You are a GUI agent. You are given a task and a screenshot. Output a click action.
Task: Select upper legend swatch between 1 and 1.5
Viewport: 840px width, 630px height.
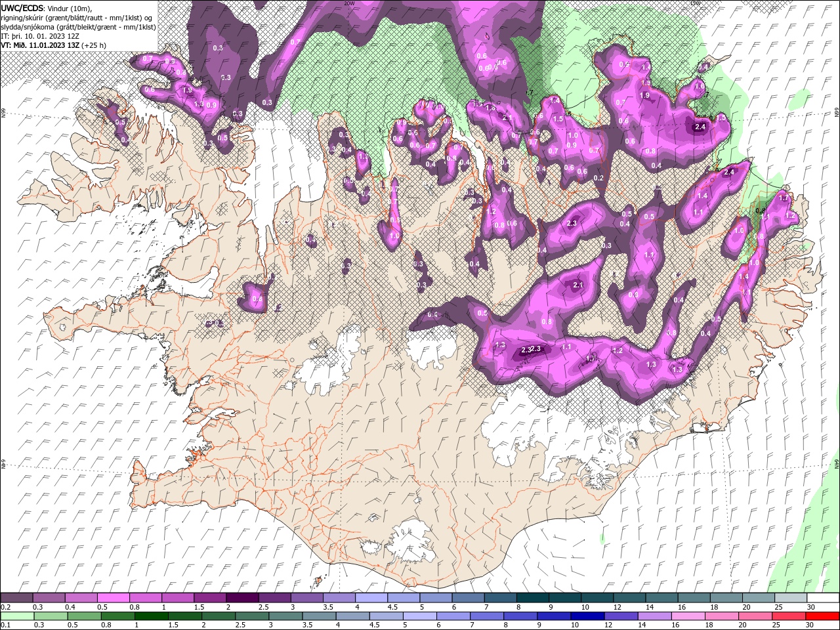coord(177,598)
